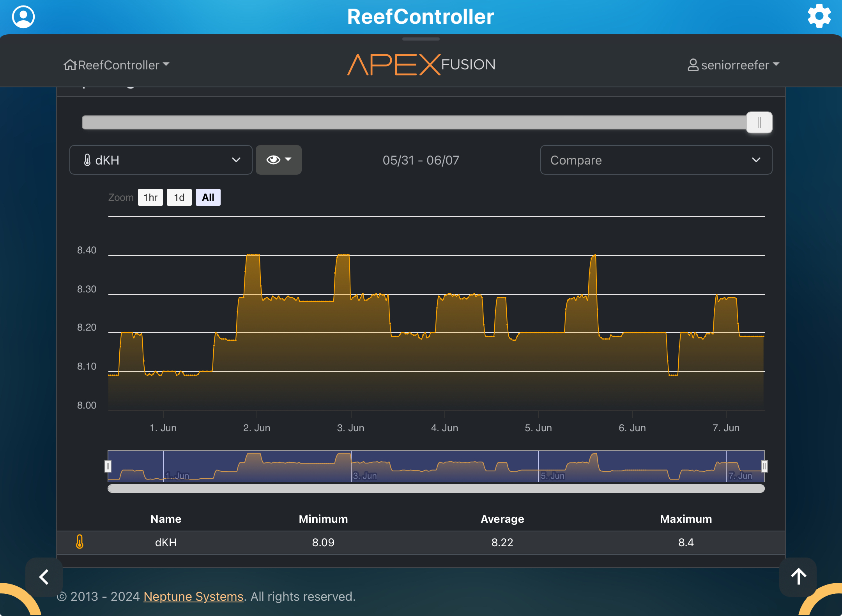842x616 pixels.
Task: Open the ReefController home menu
Action: pyautogui.click(x=117, y=65)
